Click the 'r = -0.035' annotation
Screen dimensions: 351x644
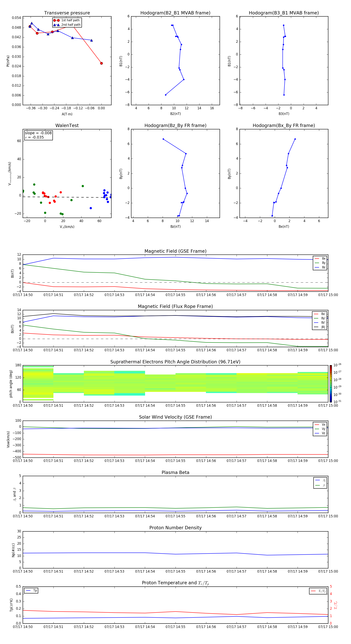tap(35, 137)
